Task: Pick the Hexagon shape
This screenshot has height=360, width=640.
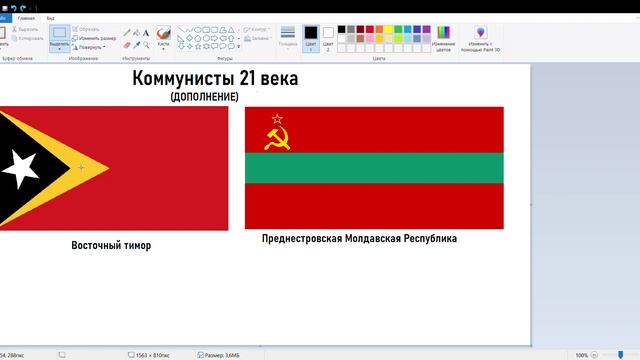Action: point(206,38)
